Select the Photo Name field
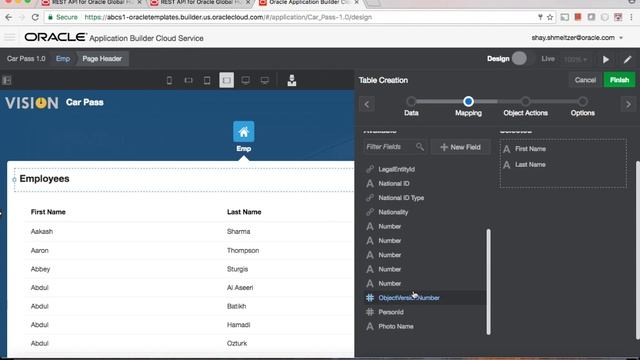This screenshot has width=640, height=360. tap(396, 327)
